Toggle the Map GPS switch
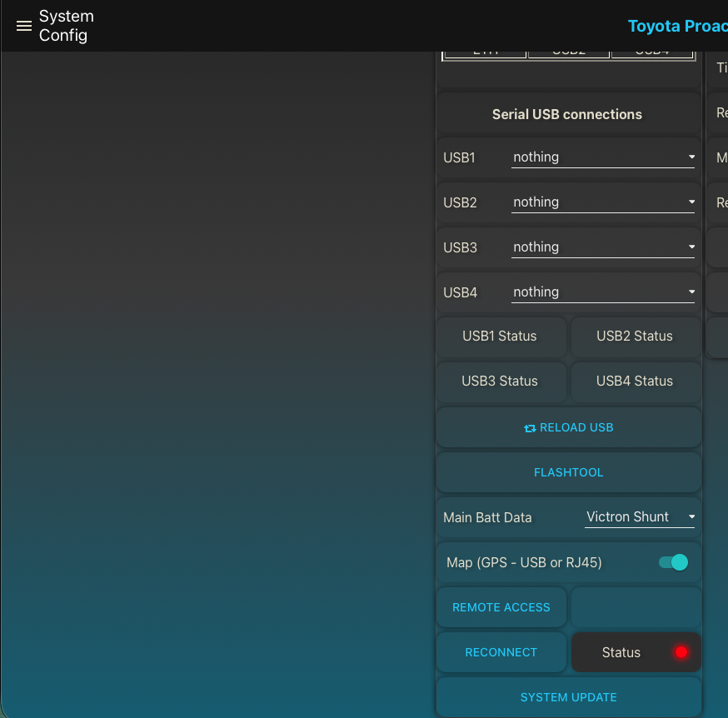Image resolution: width=728 pixels, height=718 pixels. 673,563
